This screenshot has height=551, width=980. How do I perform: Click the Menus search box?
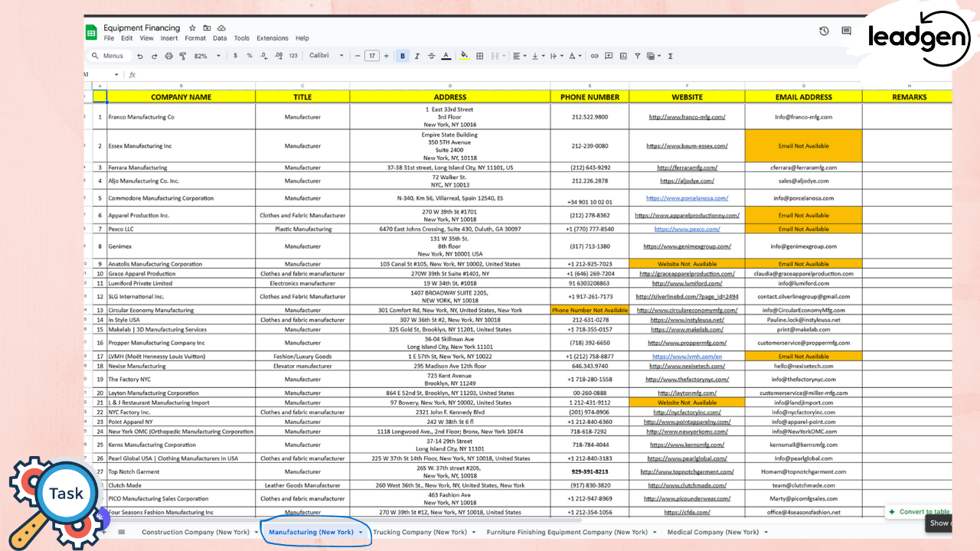coord(109,56)
